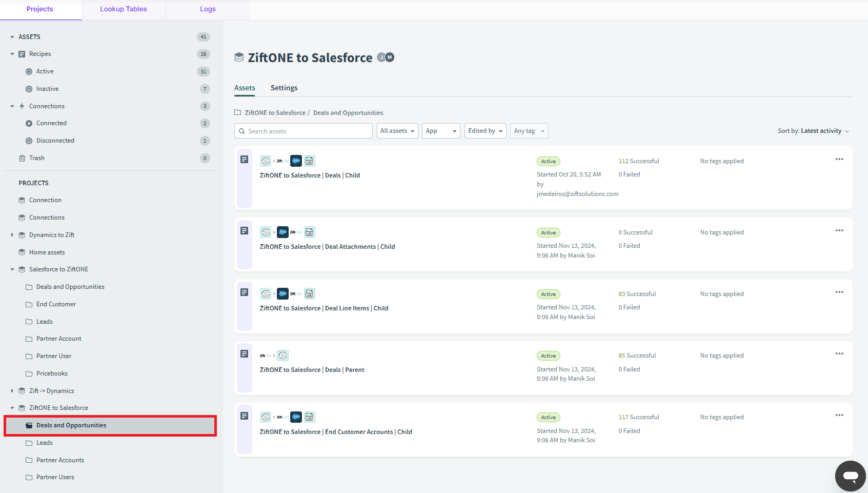Click the recipe icon on Deals | Child card
This screenshot has width=868, height=493.
tap(245, 160)
